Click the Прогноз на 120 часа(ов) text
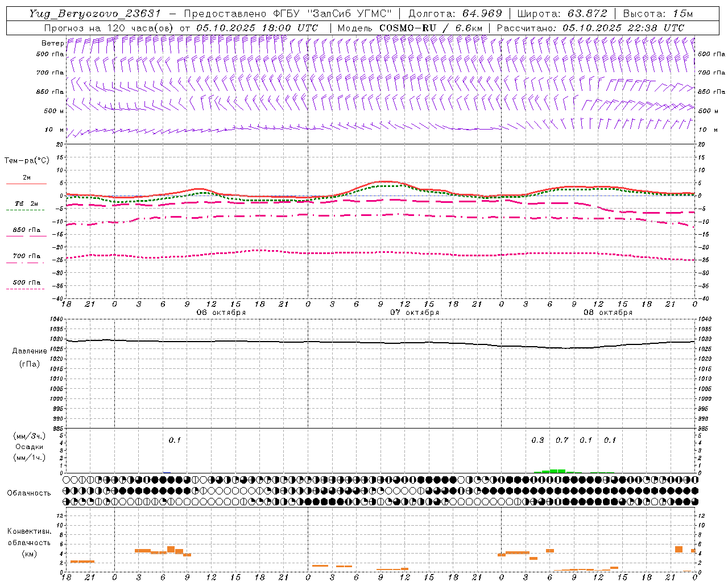 click(x=109, y=28)
